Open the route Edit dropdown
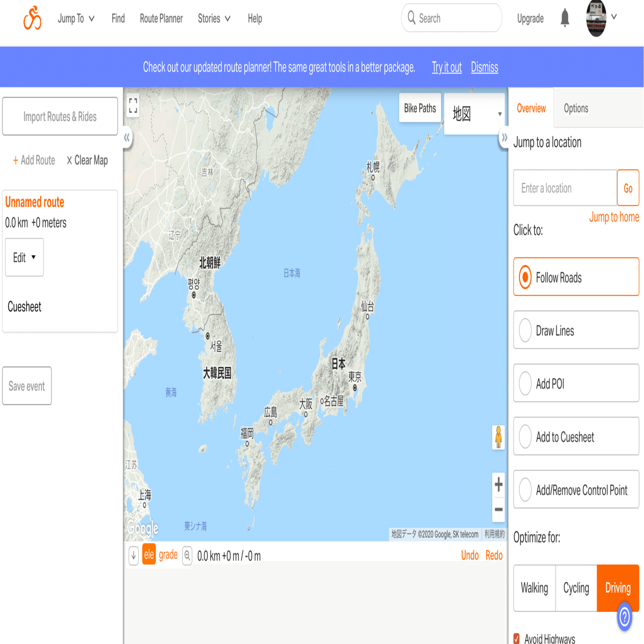This screenshot has height=644, width=644. [24, 257]
